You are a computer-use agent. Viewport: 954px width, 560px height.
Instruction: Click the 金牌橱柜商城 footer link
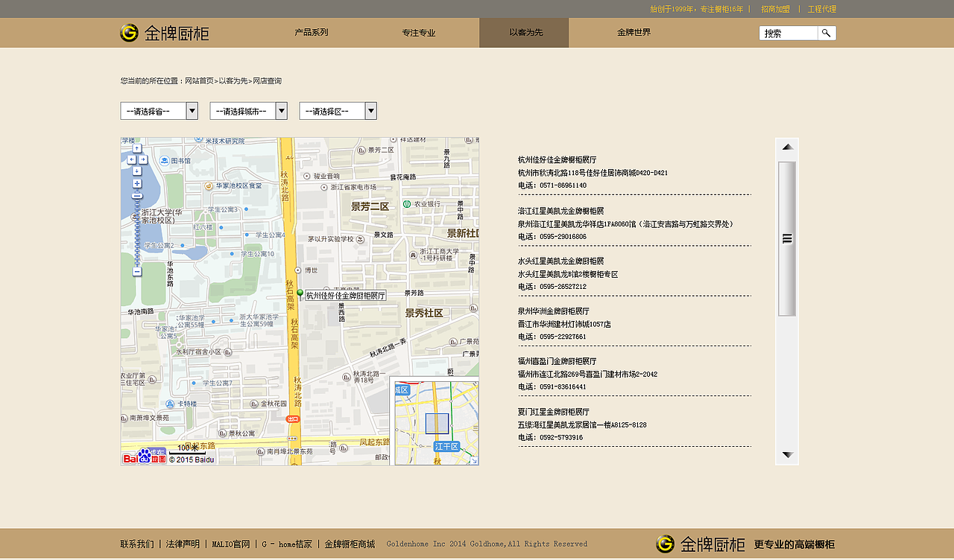[x=350, y=544]
